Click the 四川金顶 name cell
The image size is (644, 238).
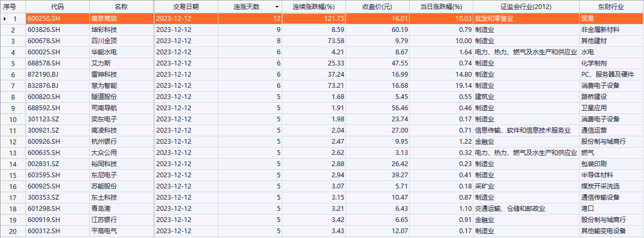pos(104,41)
